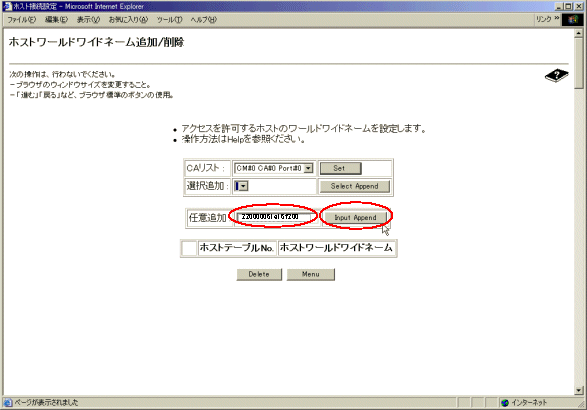Close the Internet Explorer window
The height and width of the screenshot is (410, 587).
click(x=578, y=6)
